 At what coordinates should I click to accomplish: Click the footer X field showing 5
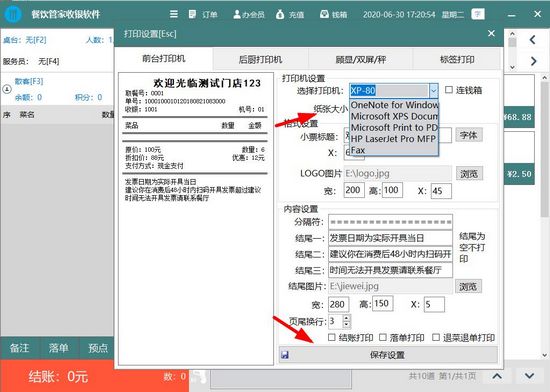(x=434, y=304)
